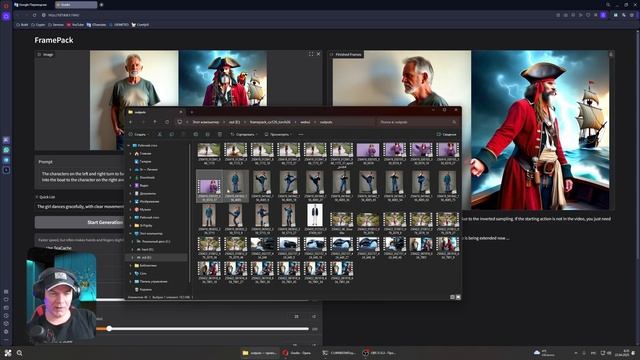The image size is (640, 360).
Task: Click the outputs breadcrumb segment
Action: click(x=326, y=122)
